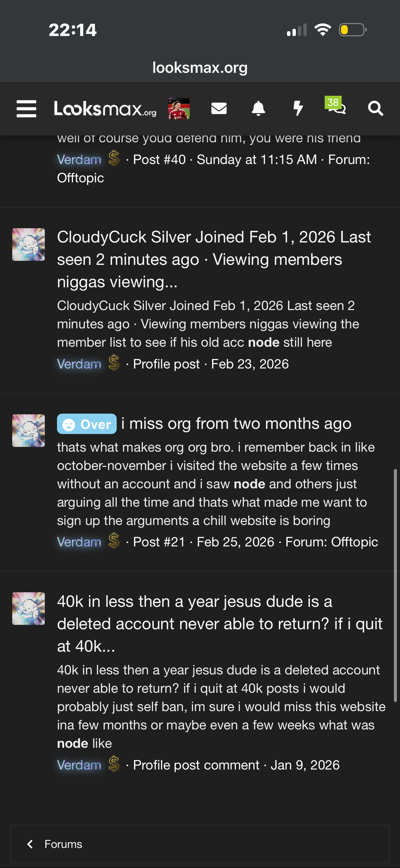The height and width of the screenshot is (868, 400).
Task: Tap the lightning bolt what's new icon
Action: [298, 109]
